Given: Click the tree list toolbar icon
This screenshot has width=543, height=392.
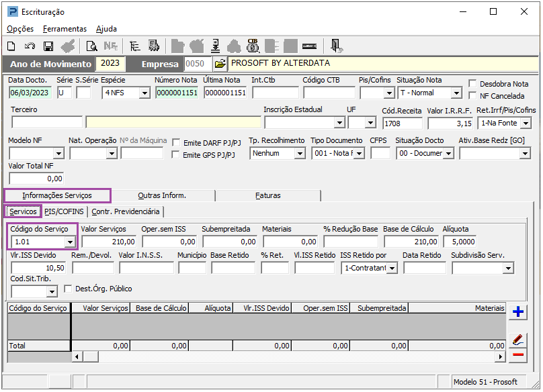Looking at the screenshot, I should click(x=134, y=46).
